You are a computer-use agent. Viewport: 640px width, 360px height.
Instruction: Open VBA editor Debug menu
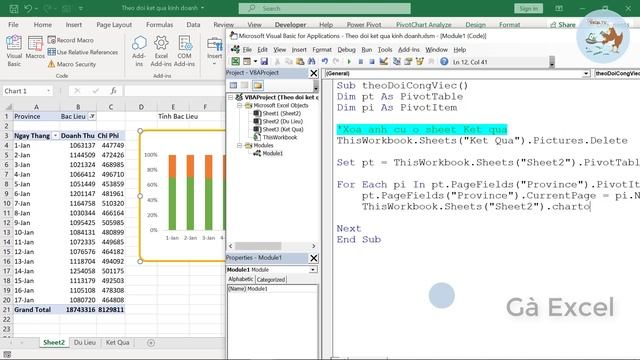pos(347,49)
